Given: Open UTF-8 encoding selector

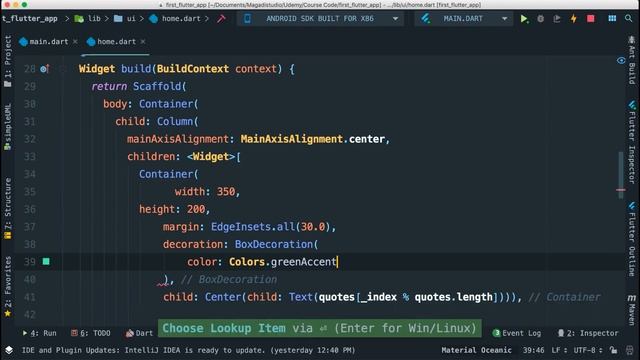Looking at the screenshot, I should click(588, 350).
